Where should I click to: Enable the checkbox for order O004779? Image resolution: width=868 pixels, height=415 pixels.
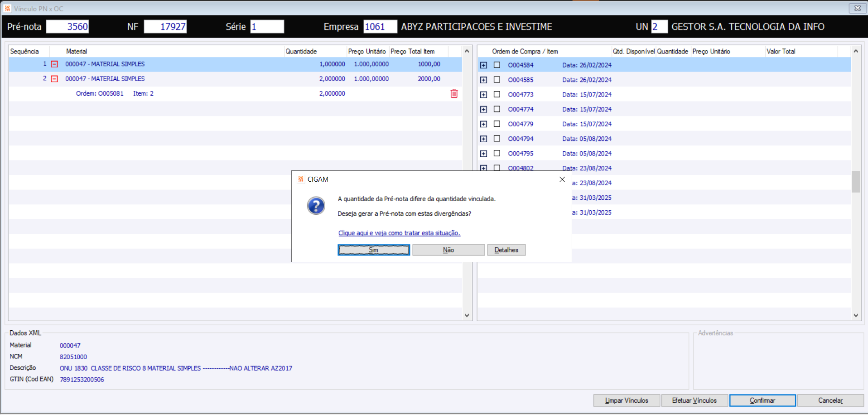click(x=497, y=124)
